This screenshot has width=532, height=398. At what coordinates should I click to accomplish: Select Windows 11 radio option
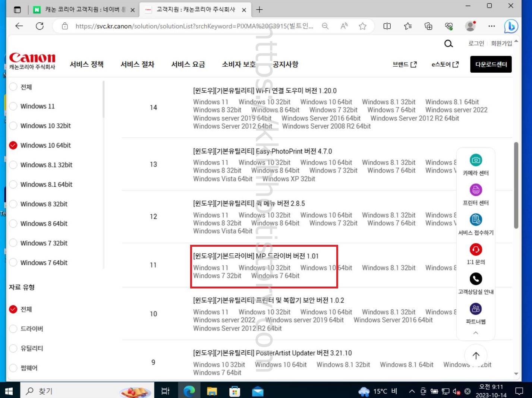(13, 106)
